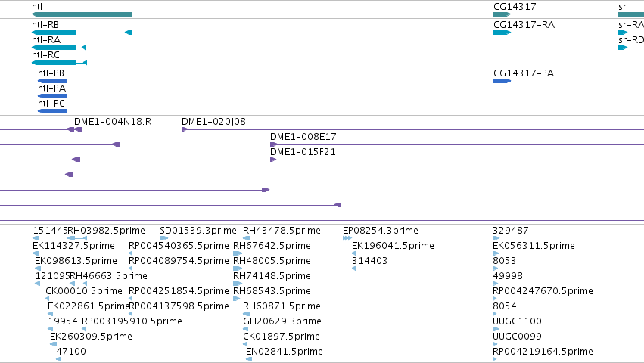Select the UUGC1100 feature label
The height and width of the screenshot is (363, 644).
point(517,321)
